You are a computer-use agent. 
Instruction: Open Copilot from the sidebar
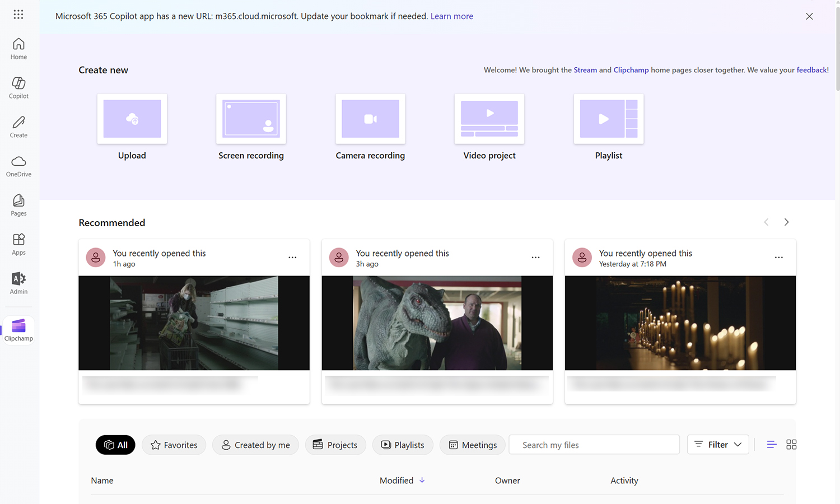pyautogui.click(x=18, y=88)
